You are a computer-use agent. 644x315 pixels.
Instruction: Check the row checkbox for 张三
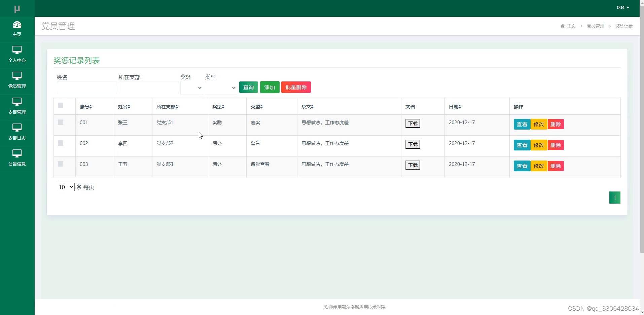click(60, 122)
